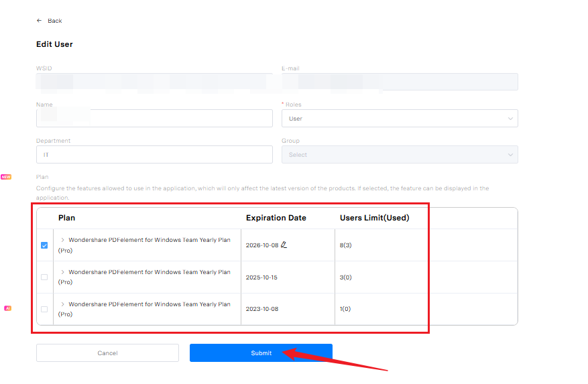
Task: Click the Plan column header
Action: tap(67, 218)
